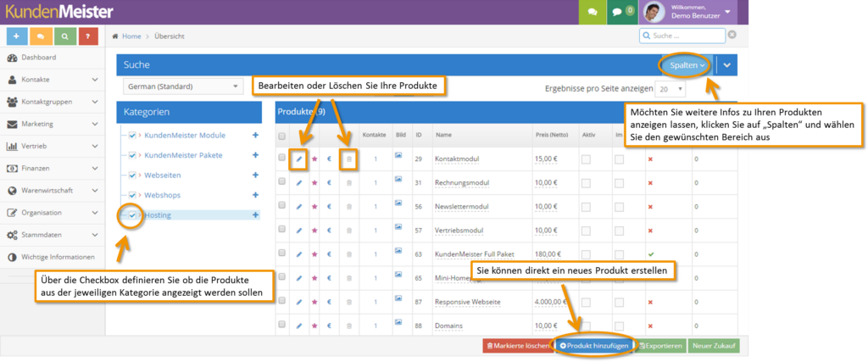The height and width of the screenshot is (362, 868).
Task: Click the green magnifier quick search button
Action: pyautogui.click(x=64, y=36)
